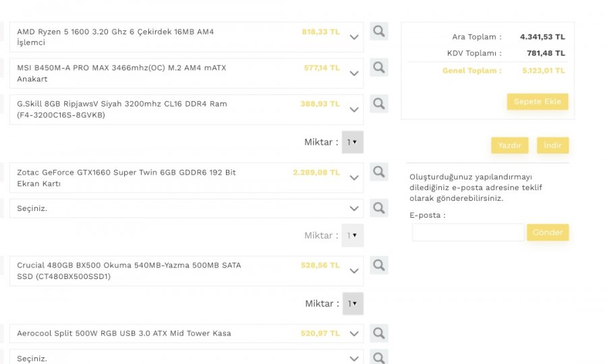Click the İndir download button
This screenshot has width=607, height=364.
(x=552, y=146)
